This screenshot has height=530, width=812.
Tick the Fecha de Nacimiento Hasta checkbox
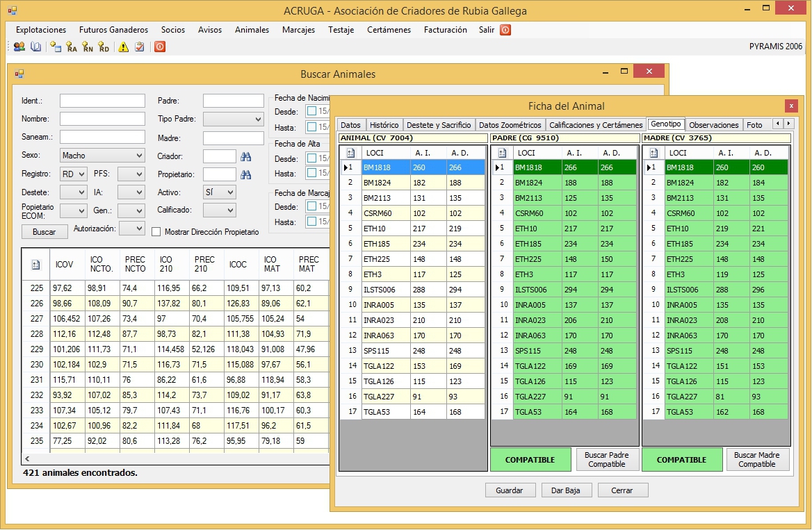point(312,128)
